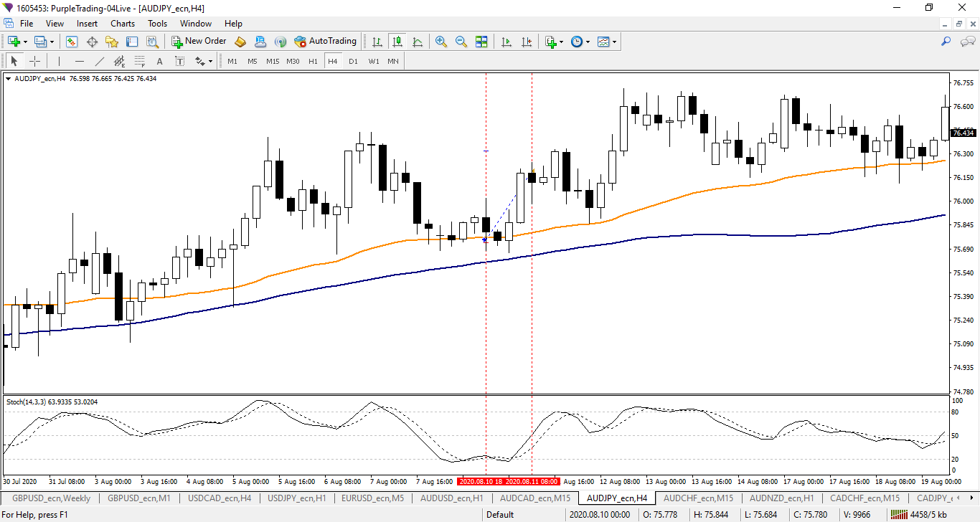Select the Equidistant Channel tool
Screen dimensions: 980x522
[120, 61]
